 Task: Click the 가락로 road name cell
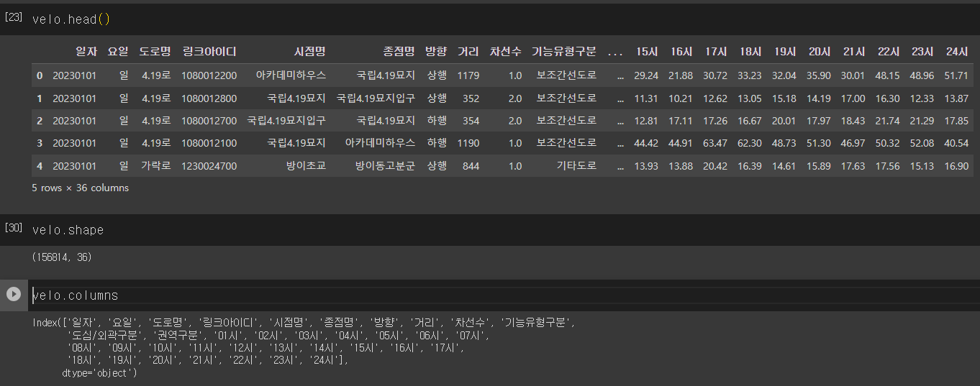[x=155, y=166]
